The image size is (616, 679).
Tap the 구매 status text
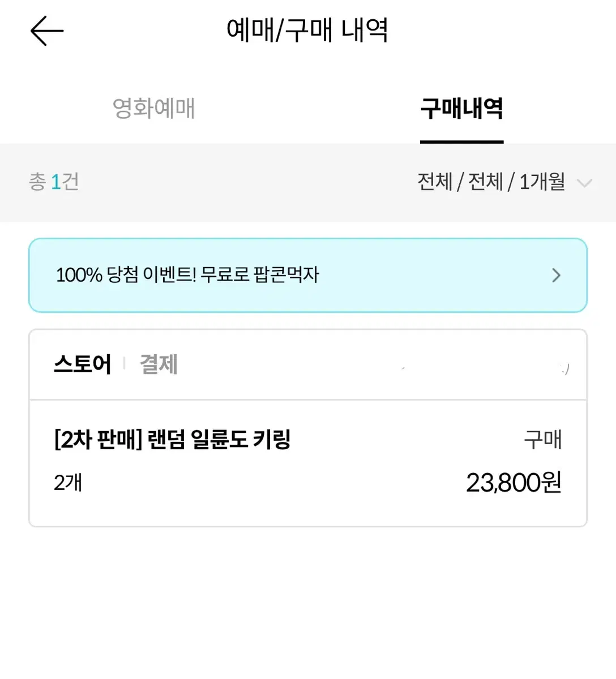[542, 440]
